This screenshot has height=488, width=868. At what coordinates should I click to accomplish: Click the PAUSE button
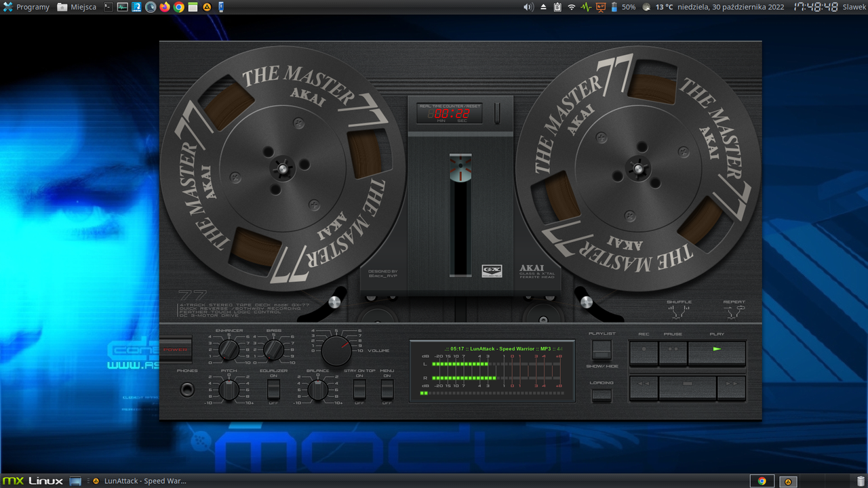pyautogui.click(x=673, y=353)
